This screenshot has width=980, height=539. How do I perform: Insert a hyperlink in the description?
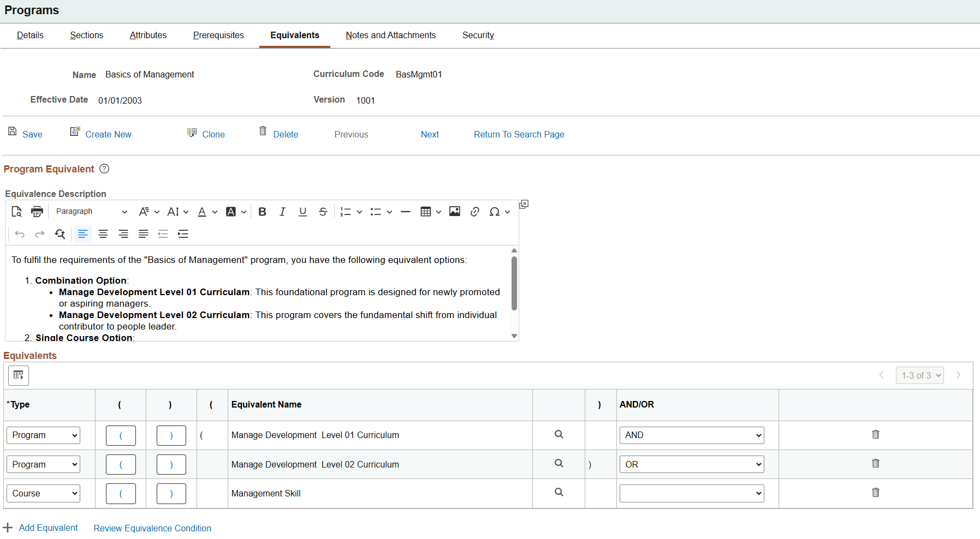(x=474, y=211)
